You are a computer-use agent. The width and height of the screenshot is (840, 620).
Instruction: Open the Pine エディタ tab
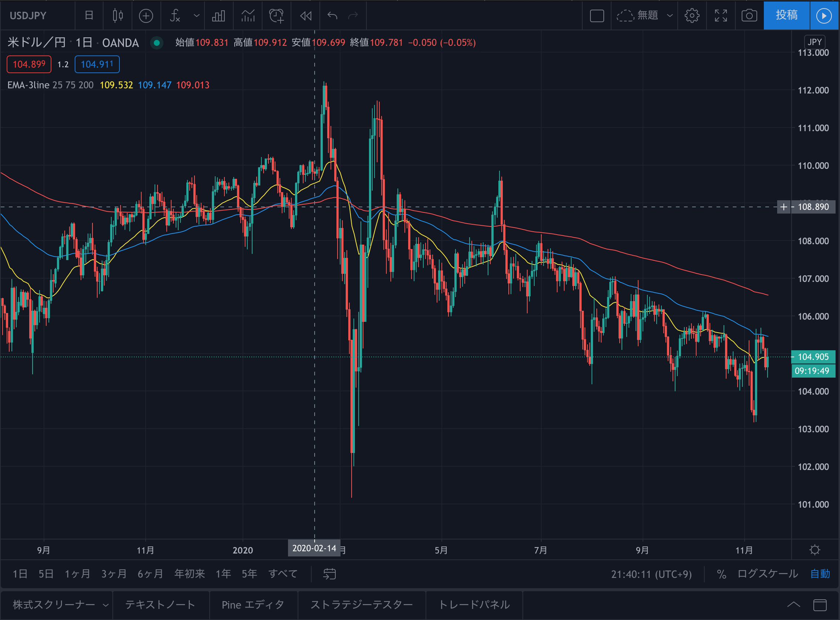click(253, 605)
